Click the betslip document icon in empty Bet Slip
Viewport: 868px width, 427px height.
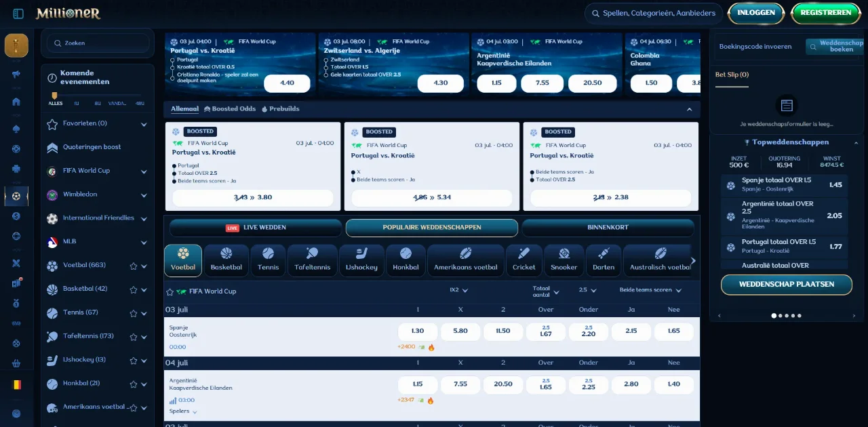point(787,106)
